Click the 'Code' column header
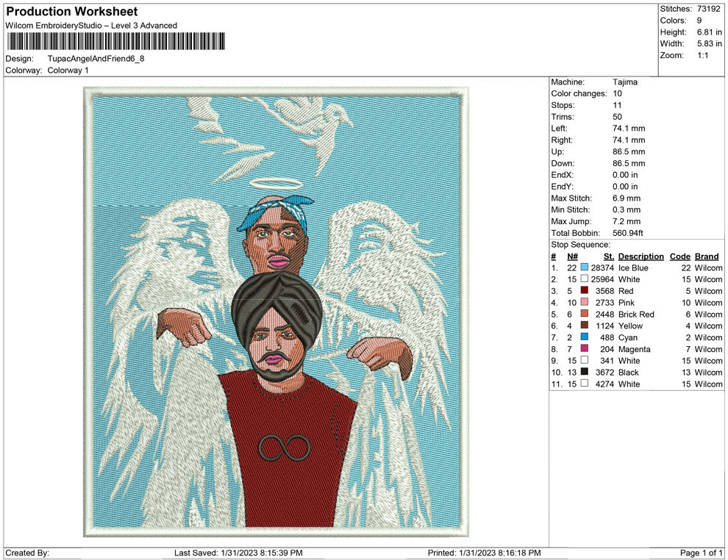728x560 pixels. point(679,256)
